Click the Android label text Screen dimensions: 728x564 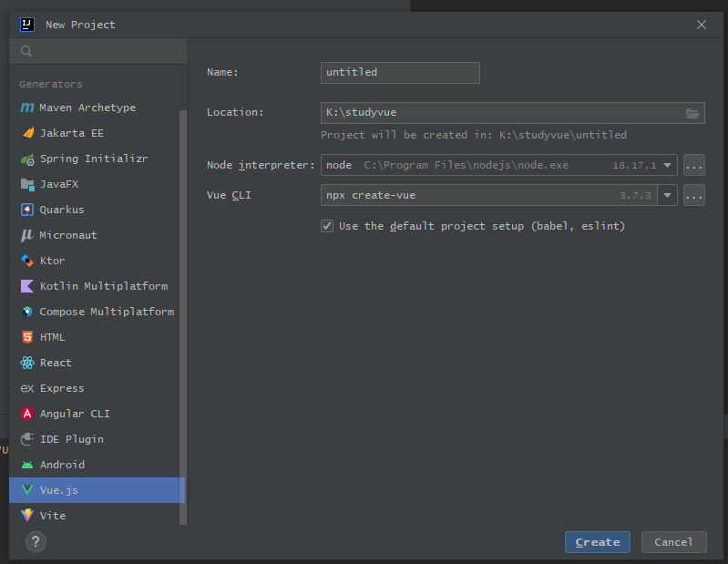[62, 465]
